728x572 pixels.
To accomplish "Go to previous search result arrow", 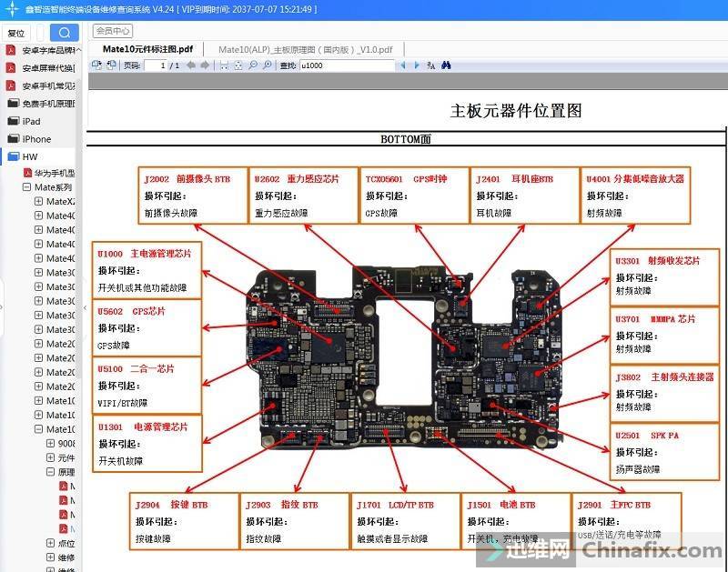I will [404, 65].
